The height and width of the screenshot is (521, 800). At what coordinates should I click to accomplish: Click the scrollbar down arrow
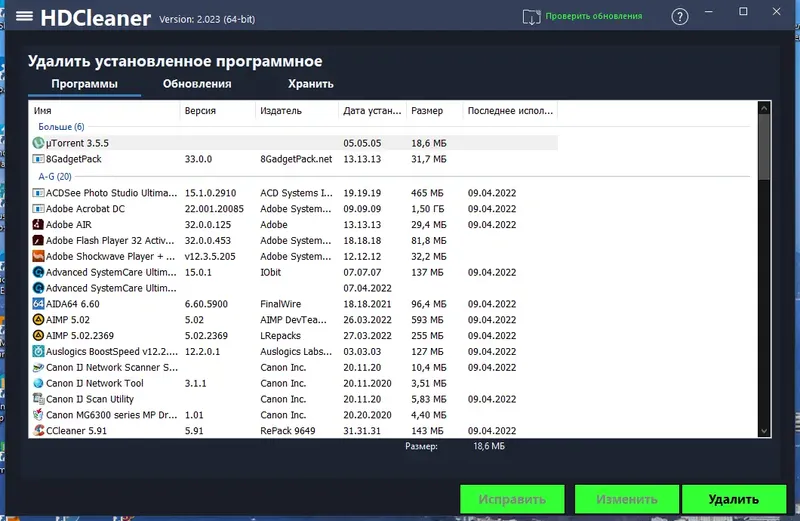click(x=764, y=431)
